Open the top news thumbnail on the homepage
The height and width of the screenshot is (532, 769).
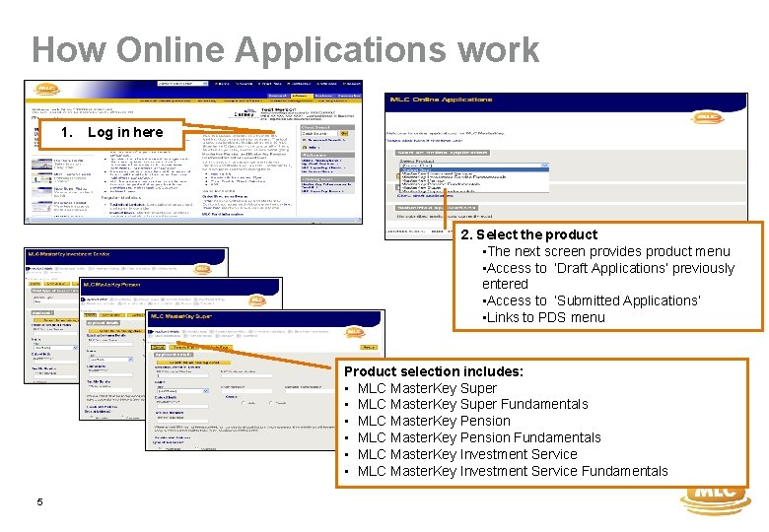click(41, 165)
